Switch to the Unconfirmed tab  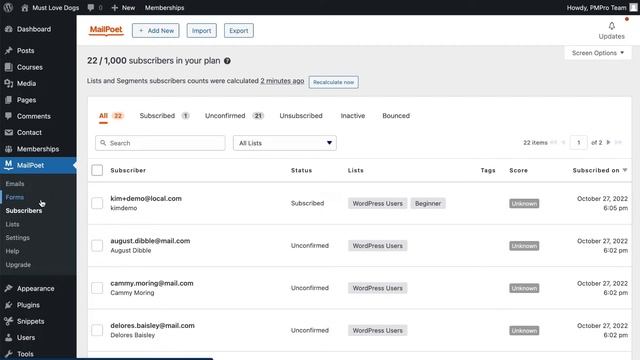234,116
